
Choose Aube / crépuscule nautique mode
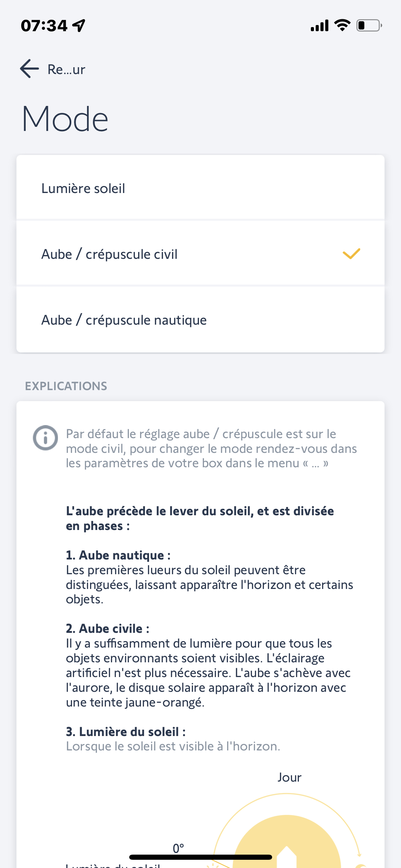coord(200,320)
